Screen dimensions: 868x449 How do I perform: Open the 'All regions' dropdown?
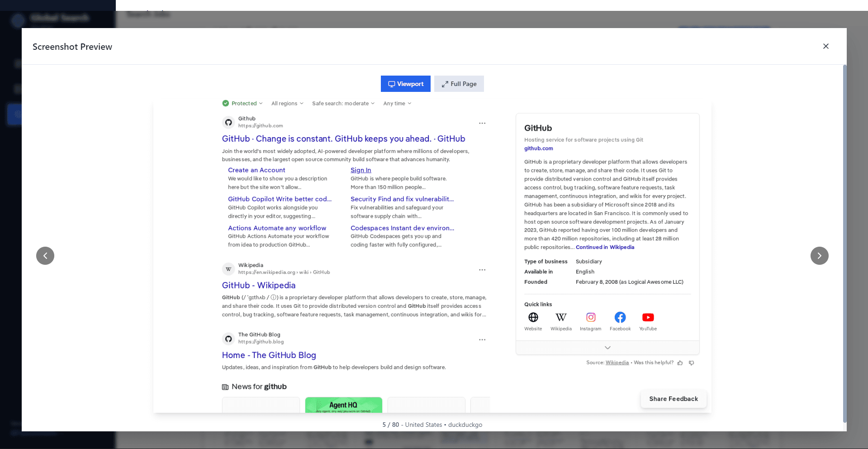(x=287, y=103)
